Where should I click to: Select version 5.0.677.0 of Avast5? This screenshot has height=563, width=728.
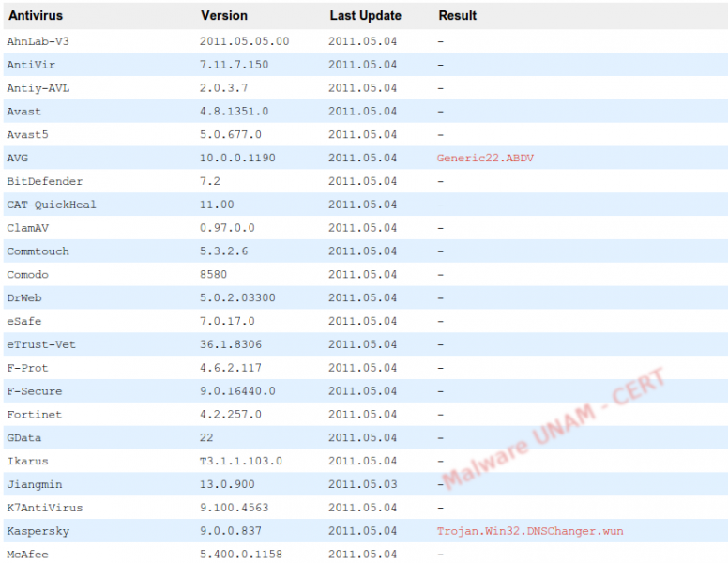pos(231,135)
